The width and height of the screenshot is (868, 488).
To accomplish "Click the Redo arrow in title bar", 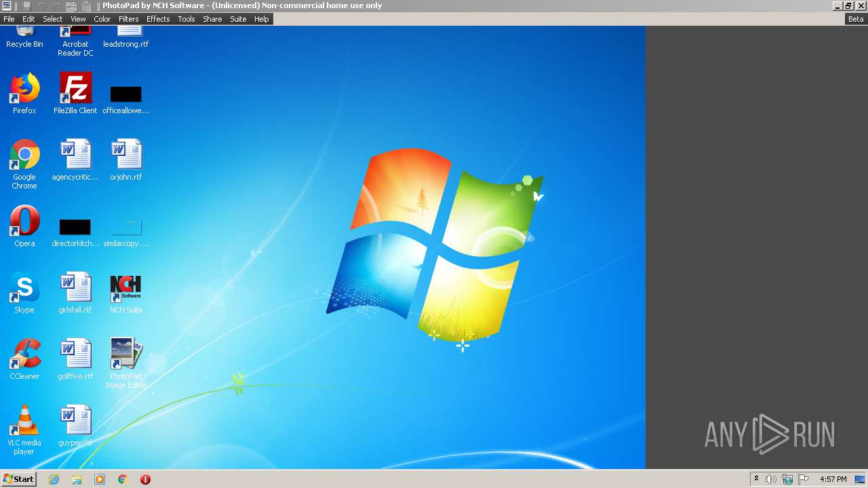I will tap(56, 5).
